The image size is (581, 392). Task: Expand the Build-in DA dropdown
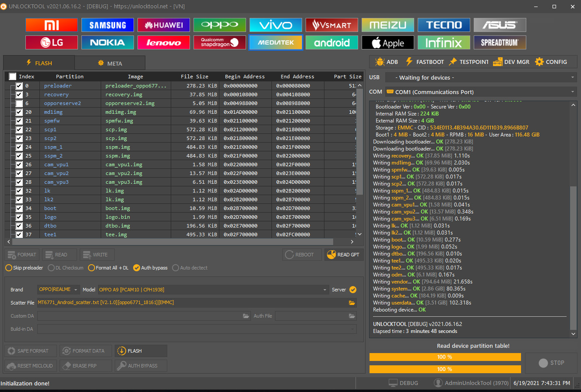tap(197, 329)
